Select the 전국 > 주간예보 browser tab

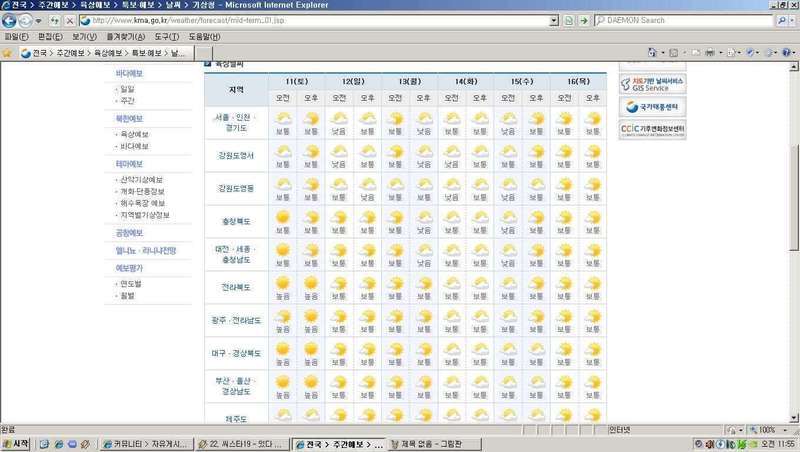tap(106, 53)
